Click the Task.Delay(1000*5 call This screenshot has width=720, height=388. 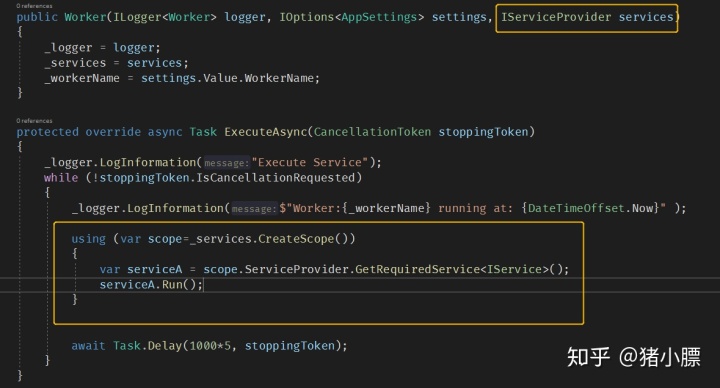pos(171,346)
